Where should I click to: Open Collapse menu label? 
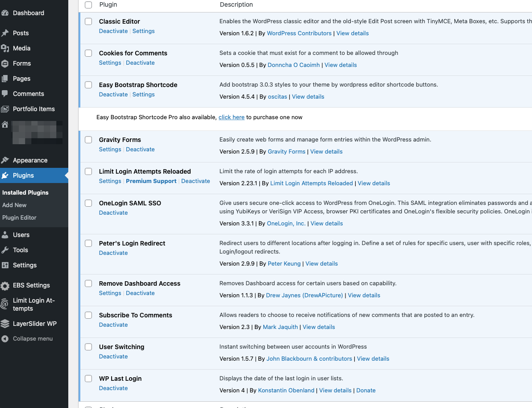tap(33, 339)
